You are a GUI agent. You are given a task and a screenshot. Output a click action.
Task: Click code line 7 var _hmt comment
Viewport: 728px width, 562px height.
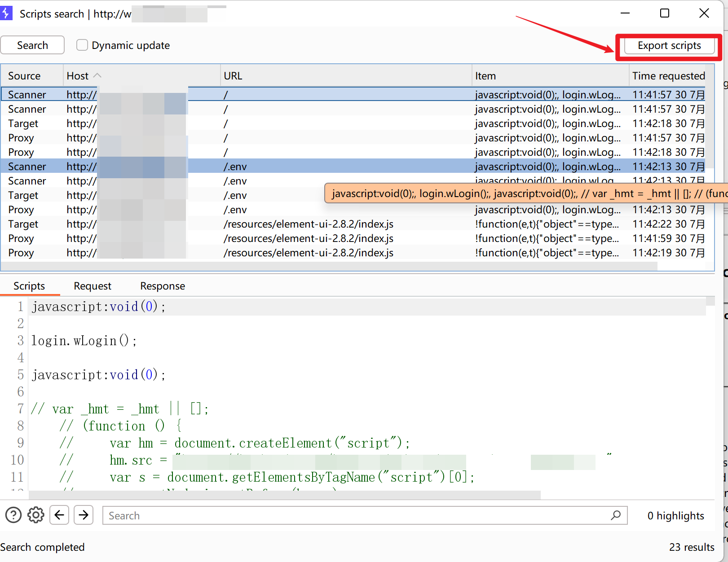coord(120,409)
